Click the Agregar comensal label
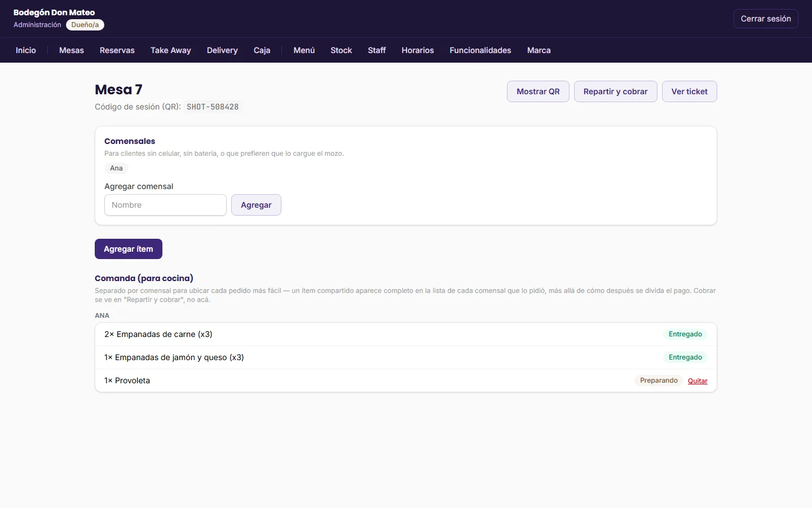Screen dimensions: 812x508 click(139, 186)
